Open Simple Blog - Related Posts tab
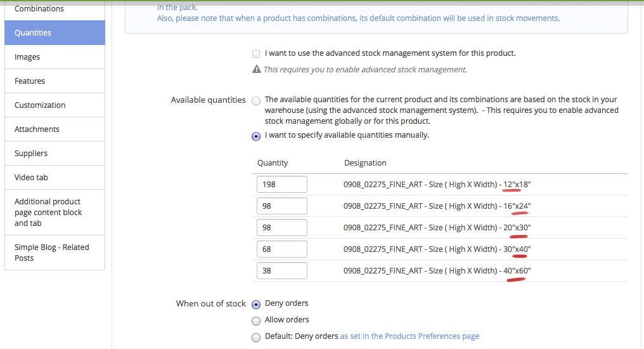 click(x=51, y=253)
